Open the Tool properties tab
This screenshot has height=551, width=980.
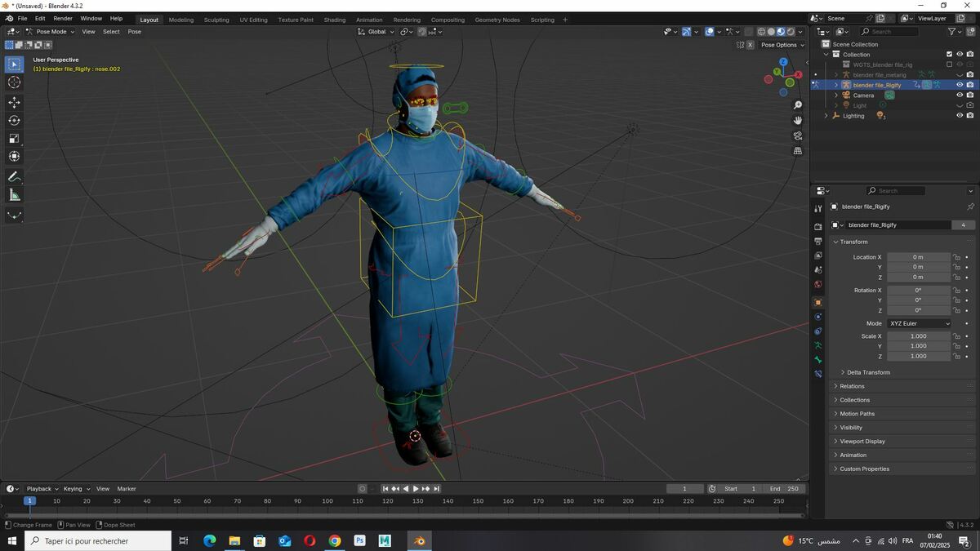(x=818, y=209)
